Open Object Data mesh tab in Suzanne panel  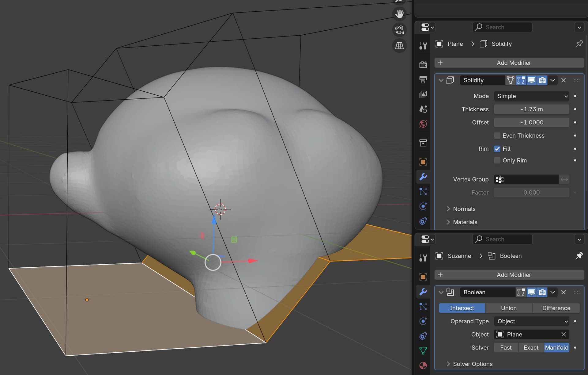(423, 350)
